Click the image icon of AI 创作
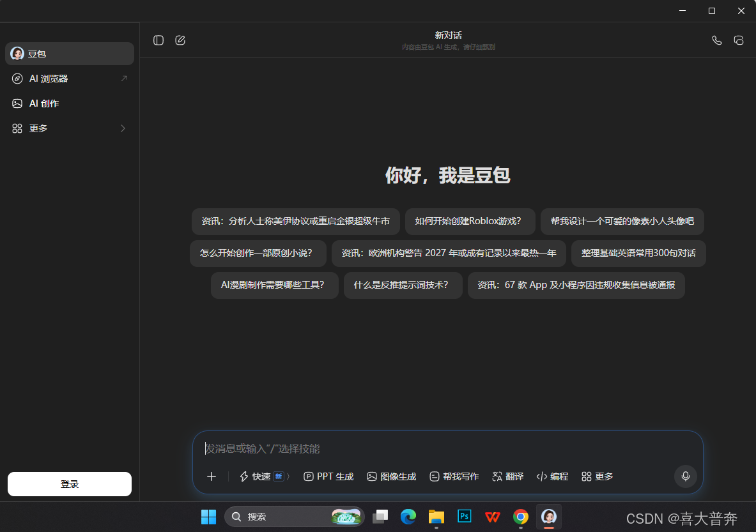The height and width of the screenshot is (532, 756). pos(17,103)
